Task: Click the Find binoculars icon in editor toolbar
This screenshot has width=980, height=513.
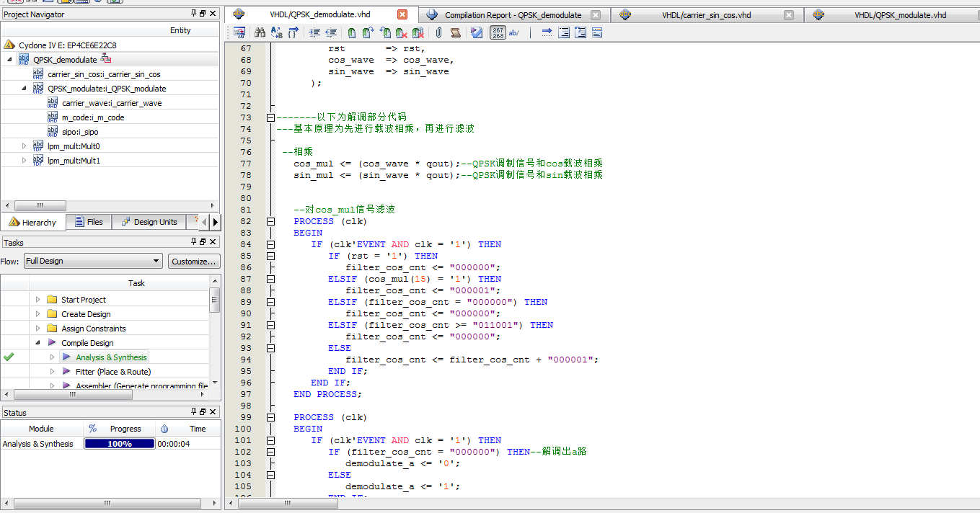Action: click(260, 32)
